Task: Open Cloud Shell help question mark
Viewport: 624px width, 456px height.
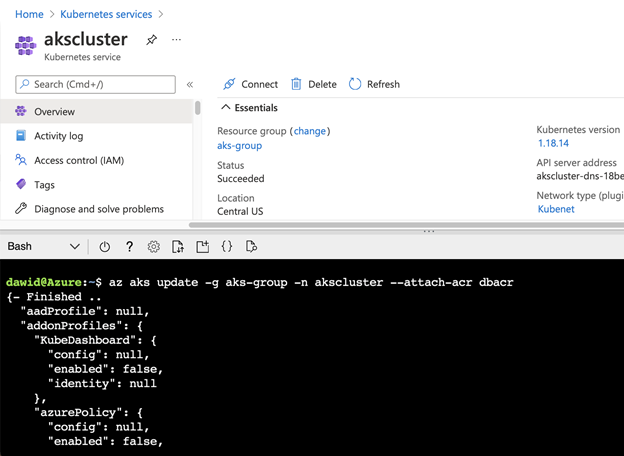Action: point(129,247)
